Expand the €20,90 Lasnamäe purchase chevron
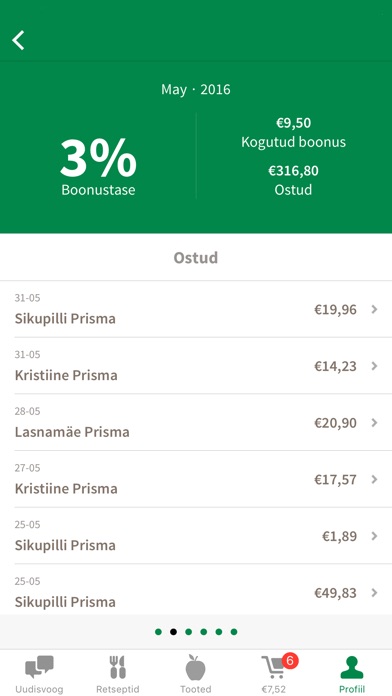This screenshot has height=696, width=392. point(374,423)
